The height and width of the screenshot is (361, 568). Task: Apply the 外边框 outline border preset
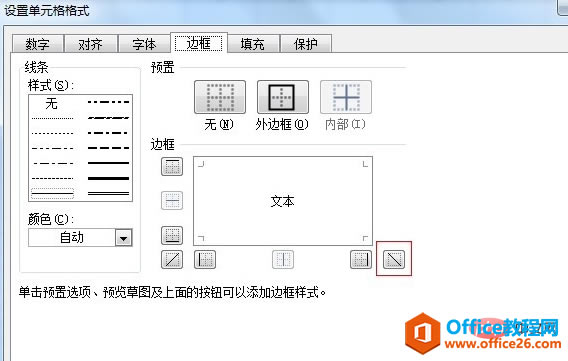coord(283,97)
